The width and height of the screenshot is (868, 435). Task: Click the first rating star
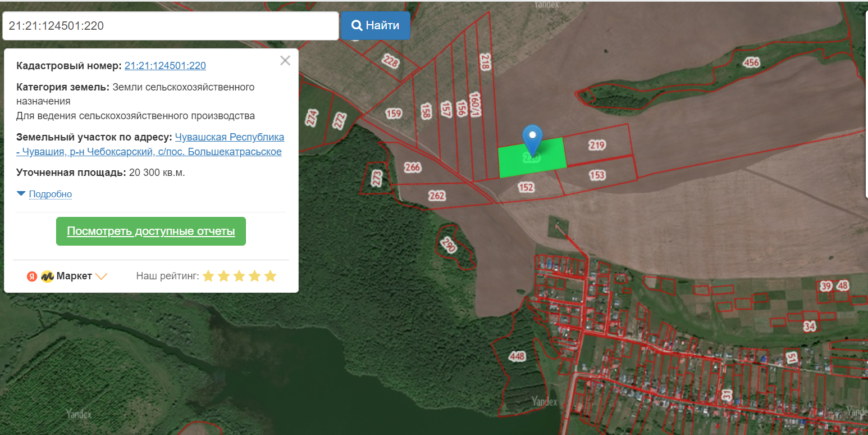click(x=208, y=276)
